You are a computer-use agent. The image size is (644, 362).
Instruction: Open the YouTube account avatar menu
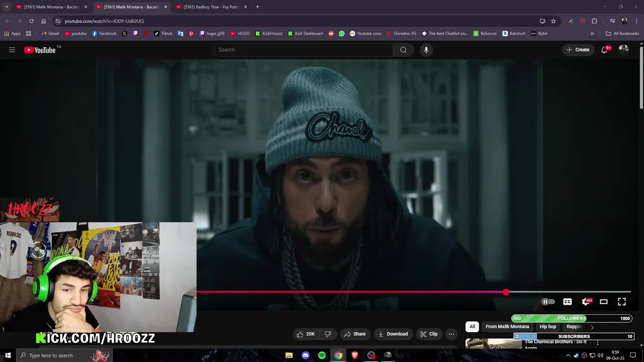pyautogui.click(x=624, y=49)
